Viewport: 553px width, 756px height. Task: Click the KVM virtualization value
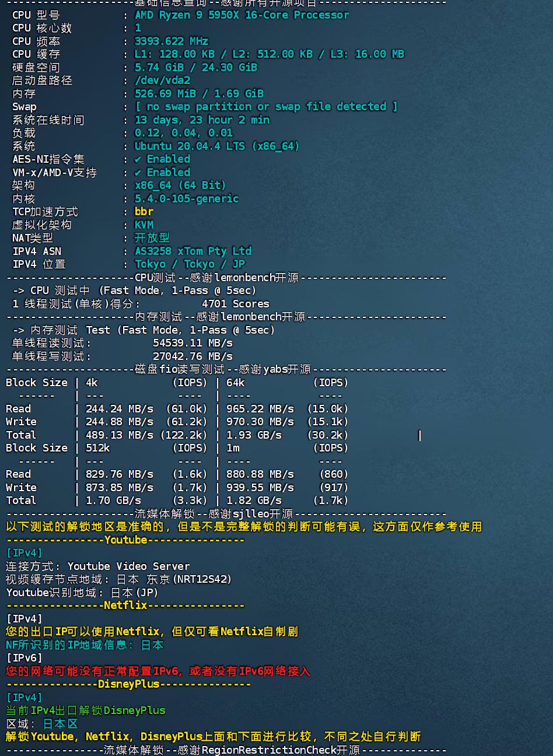tap(144, 225)
